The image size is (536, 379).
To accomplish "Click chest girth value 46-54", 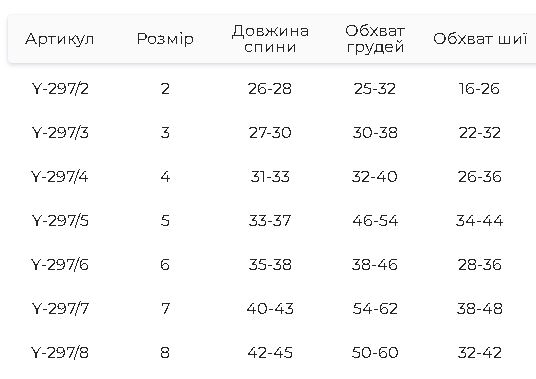I will click(375, 220).
